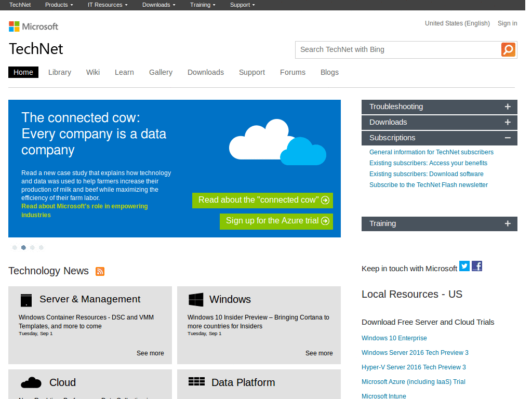Image resolution: width=532 pixels, height=399 pixels.
Task: Open the IT Resources dropdown
Action: click(x=108, y=5)
